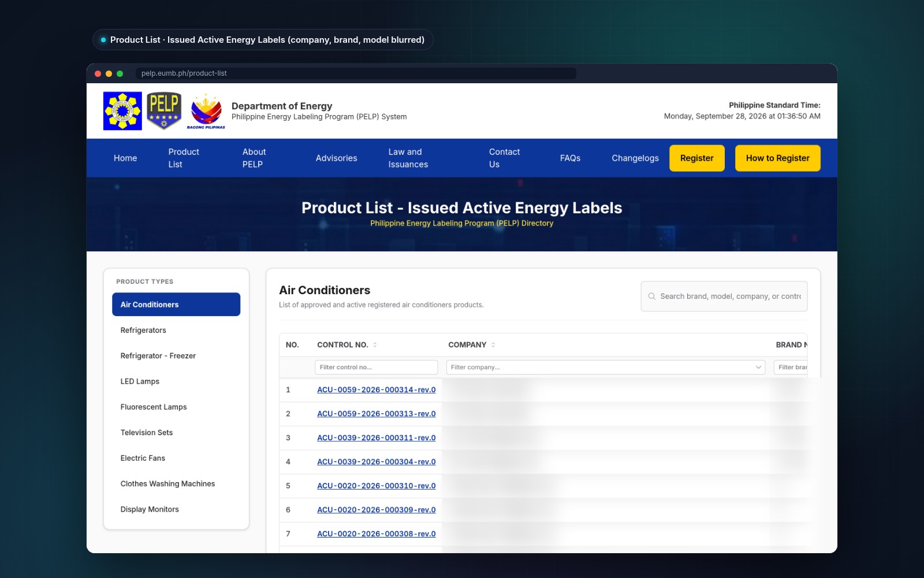Select Refrigerator - Freezer product type

pos(176,356)
